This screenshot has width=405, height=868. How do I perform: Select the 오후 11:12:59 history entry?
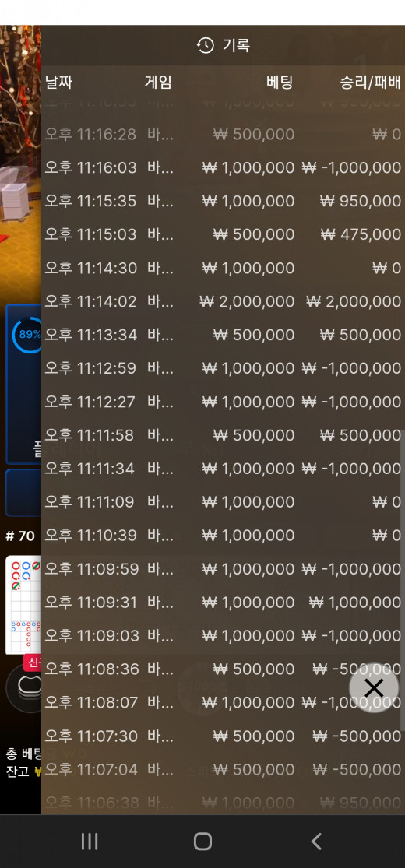(x=223, y=368)
